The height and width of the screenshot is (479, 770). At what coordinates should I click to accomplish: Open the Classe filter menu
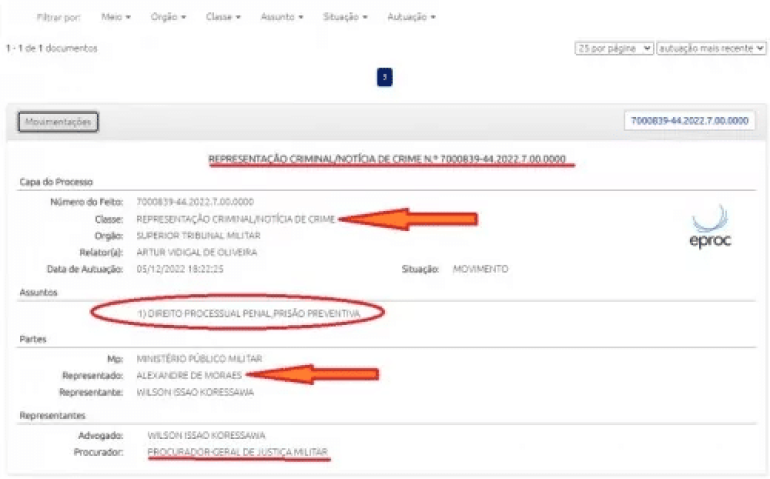223,17
